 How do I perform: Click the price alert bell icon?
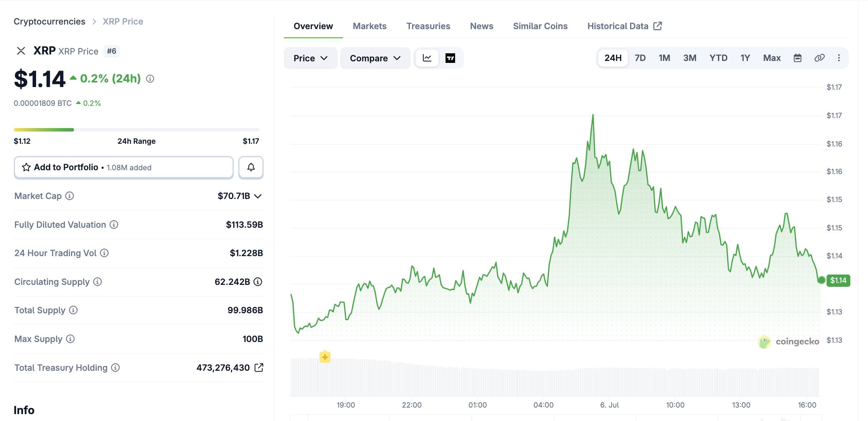pos(251,167)
